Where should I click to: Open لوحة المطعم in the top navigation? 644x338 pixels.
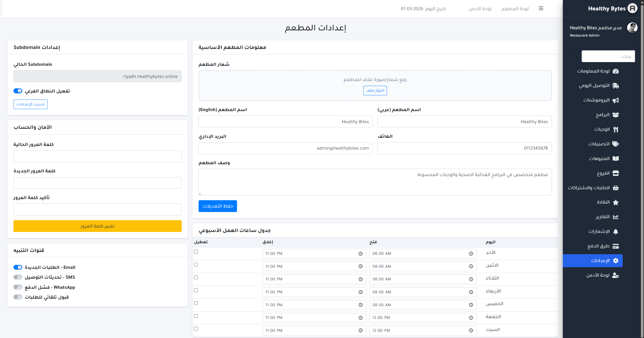pos(515,9)
